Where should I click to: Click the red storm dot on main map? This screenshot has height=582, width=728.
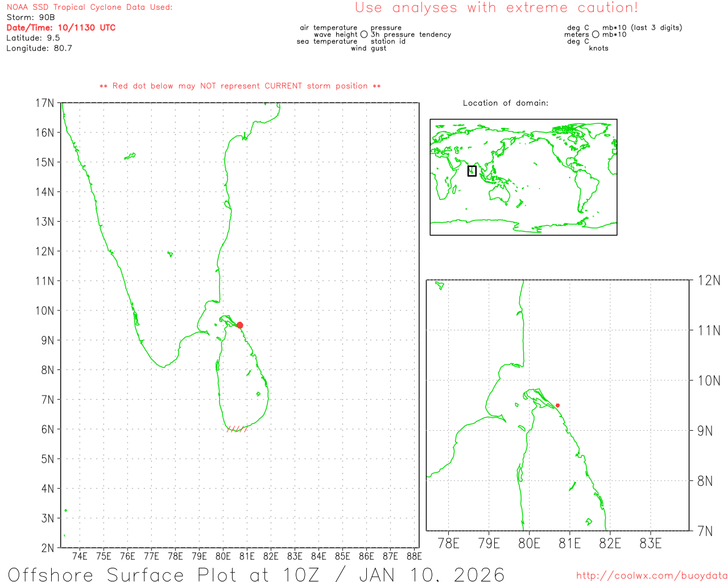239,325
